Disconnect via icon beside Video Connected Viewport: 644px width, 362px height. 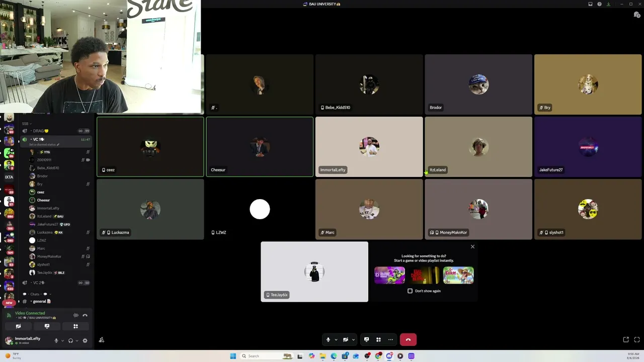(85, 315)
